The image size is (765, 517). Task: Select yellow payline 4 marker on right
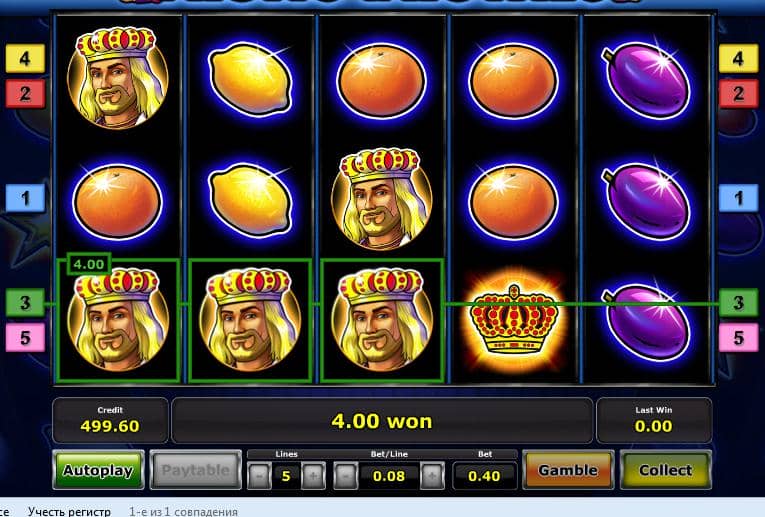pyautogui.click(x=739, y=59)
